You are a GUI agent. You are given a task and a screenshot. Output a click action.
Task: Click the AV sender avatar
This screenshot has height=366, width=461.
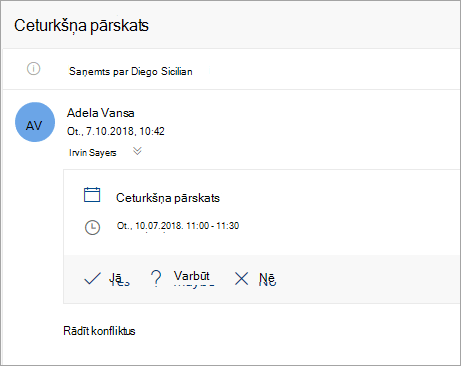pos(35,122)
